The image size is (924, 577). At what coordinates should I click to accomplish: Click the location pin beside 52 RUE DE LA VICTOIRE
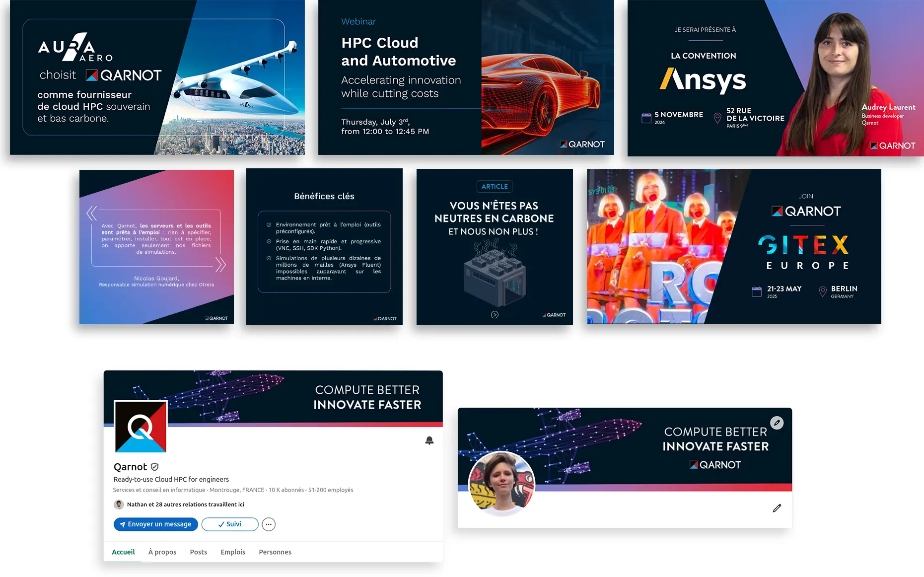pos(717,118)
